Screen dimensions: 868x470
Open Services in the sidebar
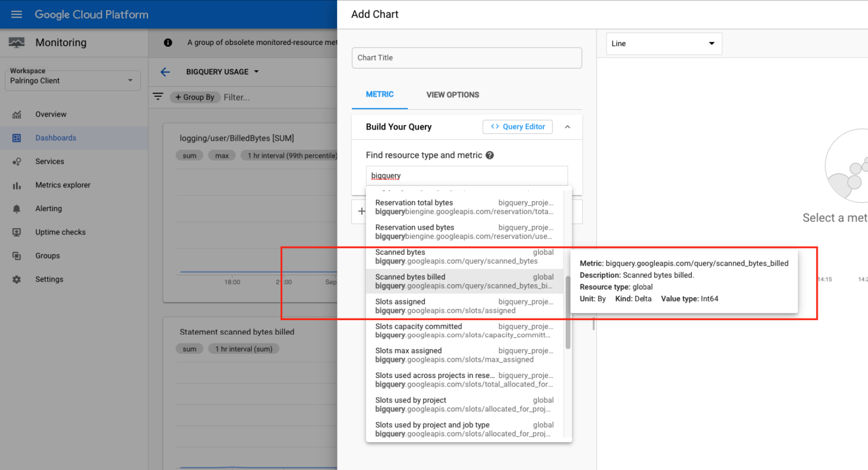(x=50, y=162)
